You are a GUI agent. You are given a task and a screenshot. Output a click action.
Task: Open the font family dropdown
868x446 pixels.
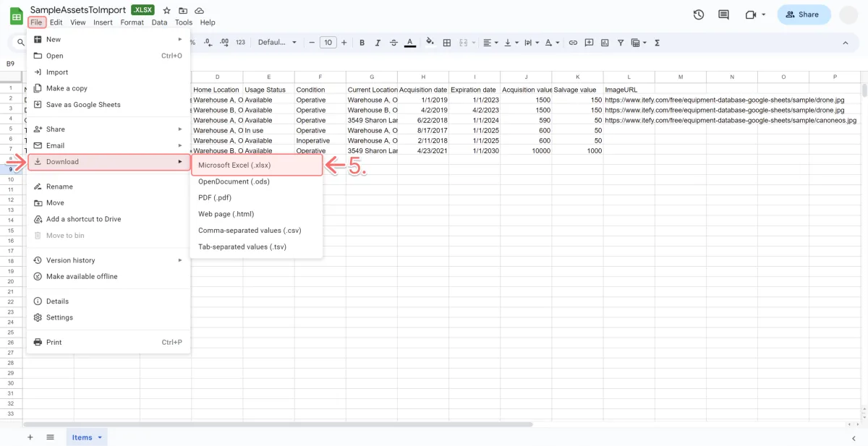pos(277,43)
